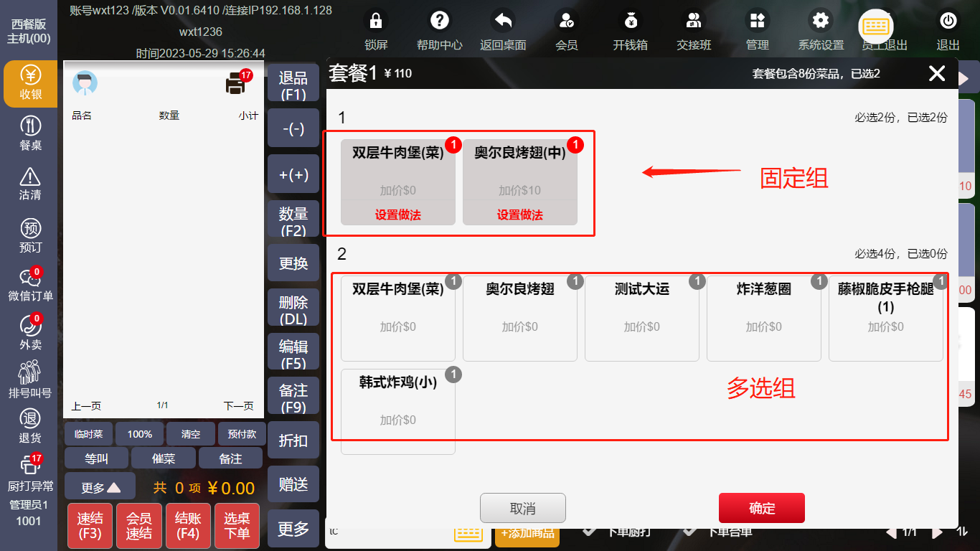980x551 pixels.
Task: Click the printer icon with badge 17
Action: tap(236, 84)
